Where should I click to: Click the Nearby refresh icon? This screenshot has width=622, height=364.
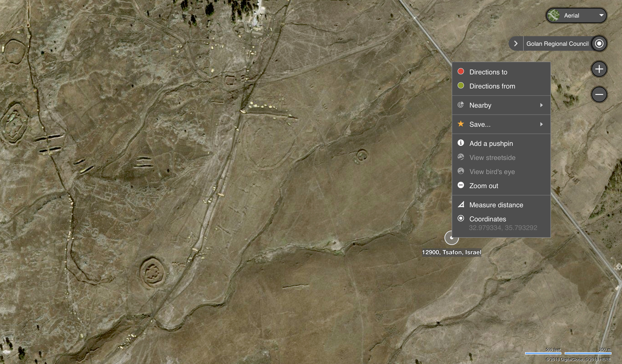point(461,105)
